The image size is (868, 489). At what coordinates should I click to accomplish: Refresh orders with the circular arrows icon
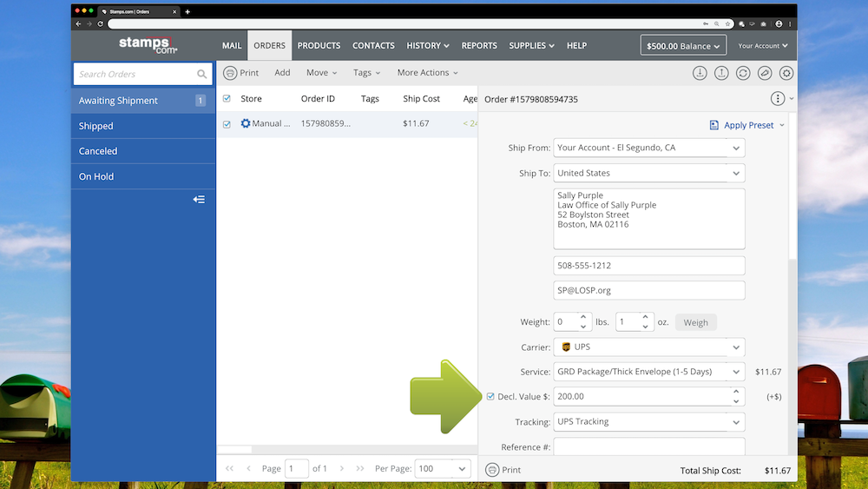coord(743,73)
